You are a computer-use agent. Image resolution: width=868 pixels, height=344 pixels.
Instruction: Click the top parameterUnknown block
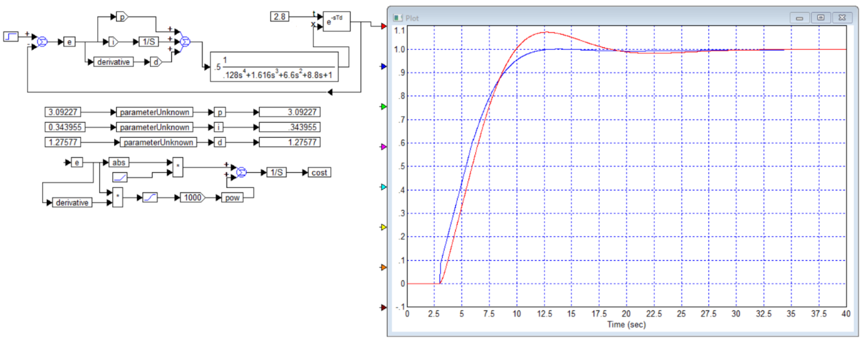pyautogui.click(x=154, y=112)
